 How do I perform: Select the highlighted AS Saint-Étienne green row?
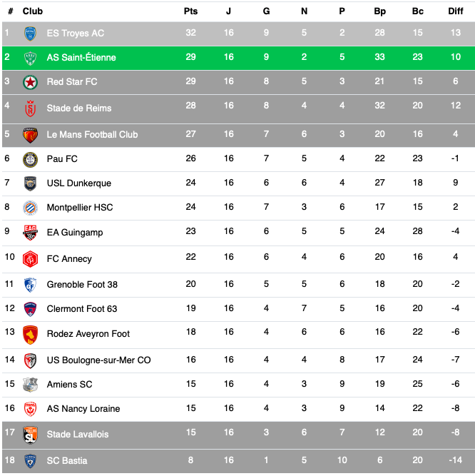[x=237, y=58]
